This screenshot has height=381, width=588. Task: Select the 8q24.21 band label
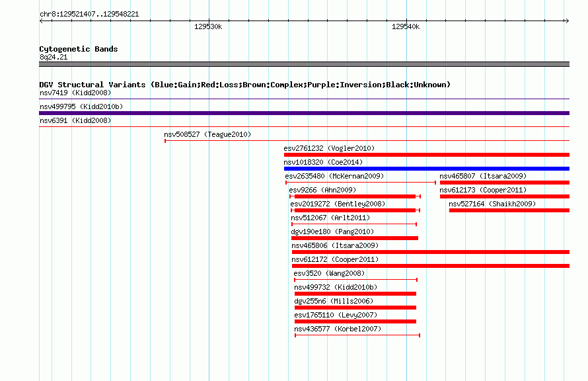[x=54, y=57]
